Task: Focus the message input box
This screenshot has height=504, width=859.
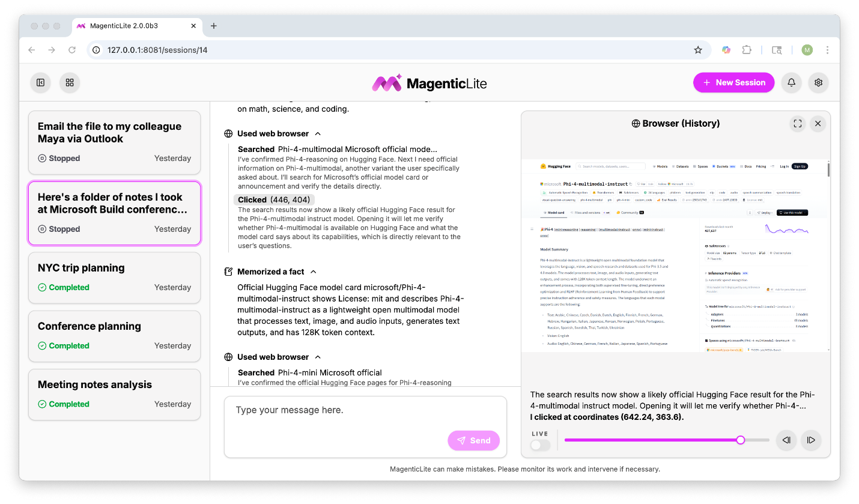Action: pos(365,427)
